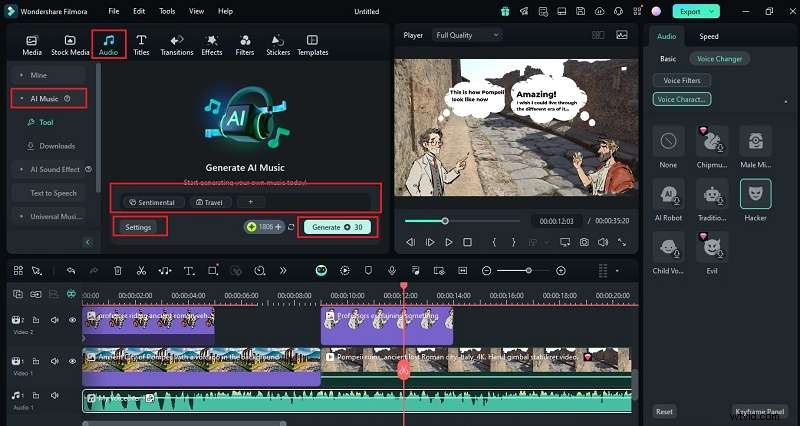Select the timeline Text tool
Screen dimensions: 800x426
[189, 271]
